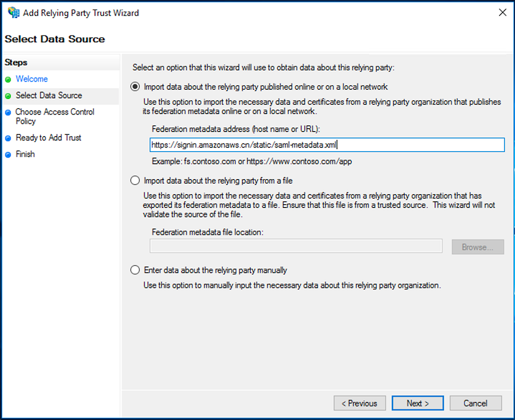Screen dimensions: 515x420
Task: Cancel the wizard
Action: coord(476,403)
